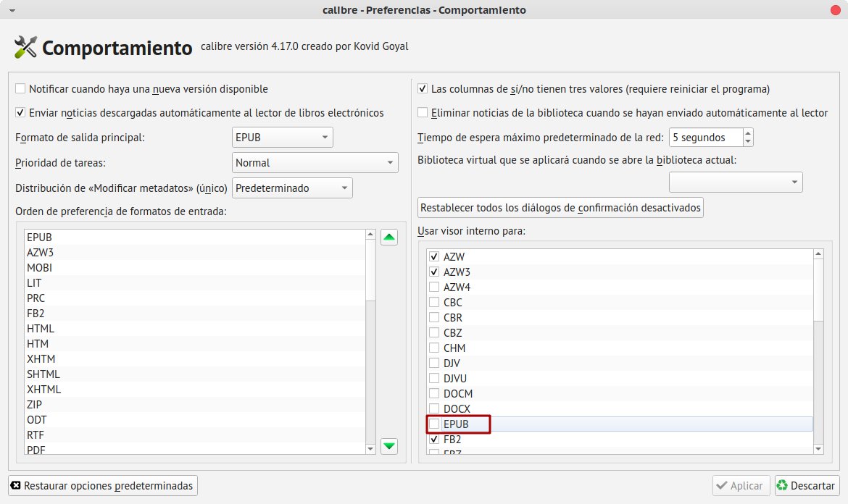Move selected format down with green arrow

[389, 446]
